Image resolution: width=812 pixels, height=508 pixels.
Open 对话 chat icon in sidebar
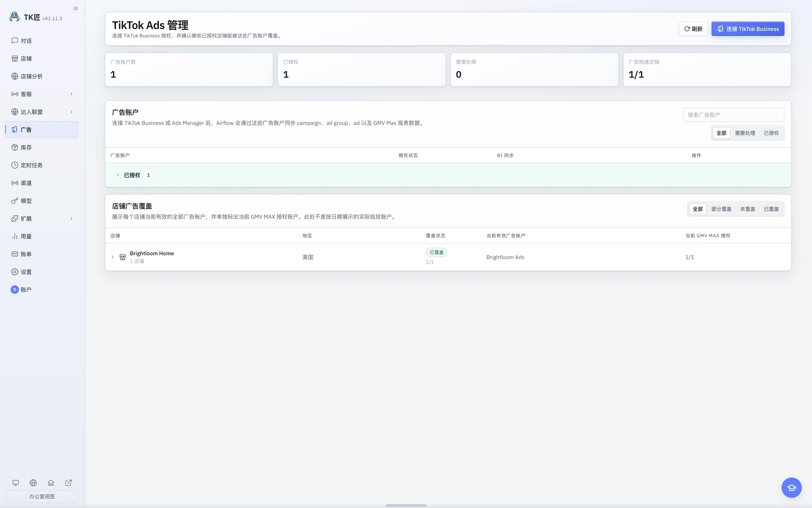coord(15,41)
